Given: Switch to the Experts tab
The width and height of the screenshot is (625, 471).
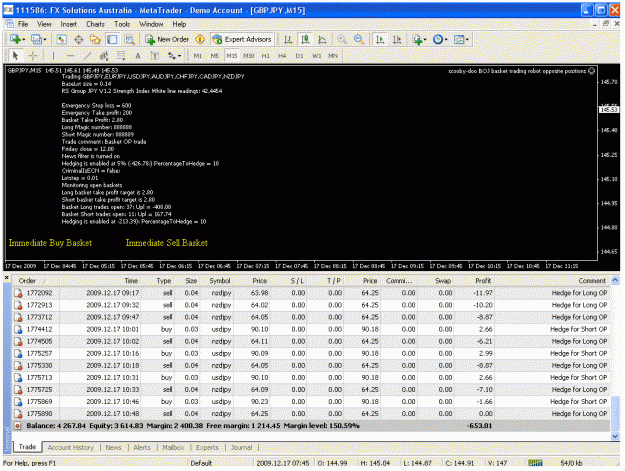Looking at the screenshot, I should click(x=207, y=447).
